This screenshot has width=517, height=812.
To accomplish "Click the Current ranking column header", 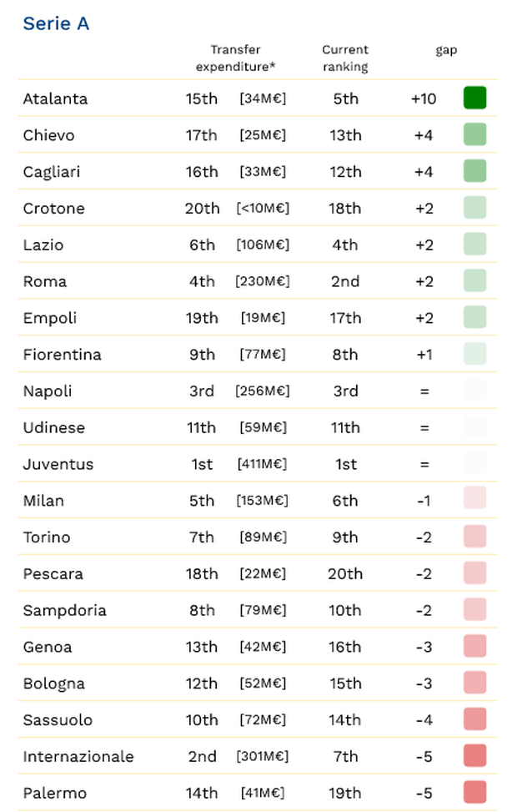I will pos(345,58).
